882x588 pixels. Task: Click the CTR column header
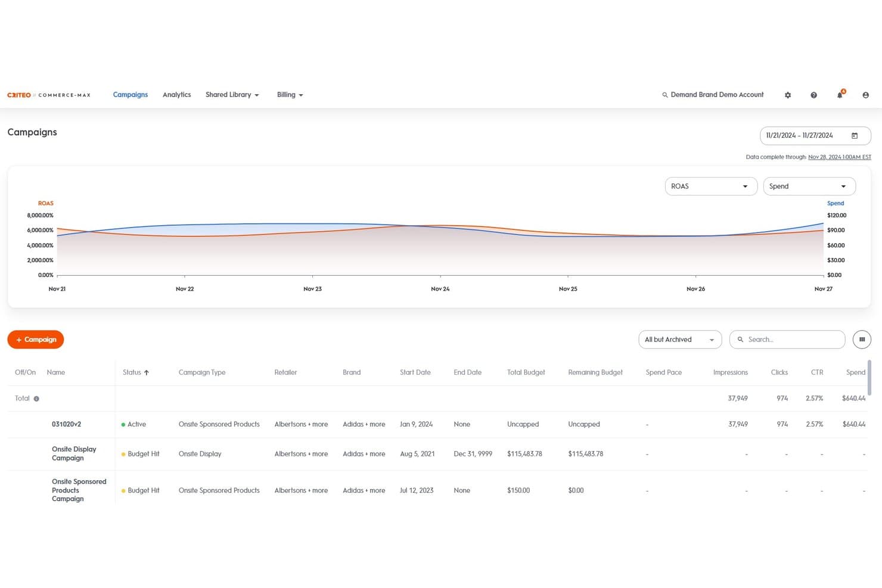pyautogui.click(x=817, y=372)
